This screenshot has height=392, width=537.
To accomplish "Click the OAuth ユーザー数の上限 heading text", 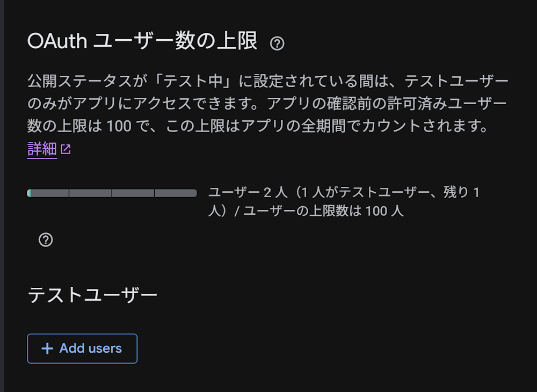I will [x=142, y=41].
